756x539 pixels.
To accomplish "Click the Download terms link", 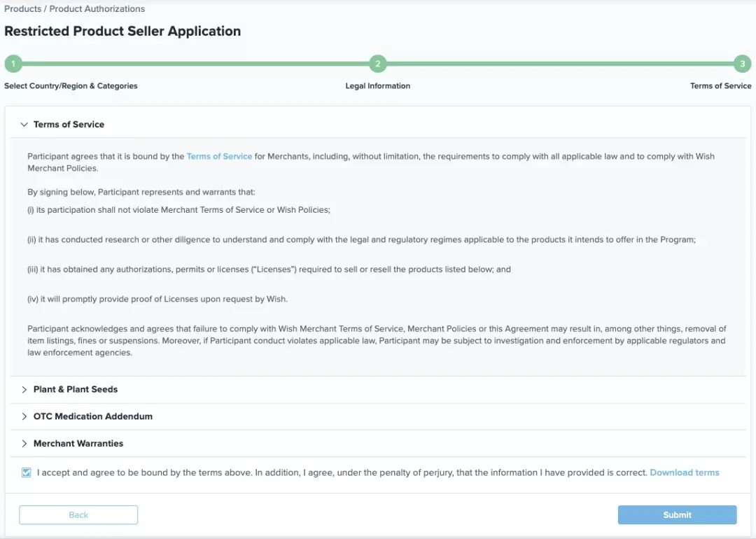I will pyautogui.click(x=684, y=472).
